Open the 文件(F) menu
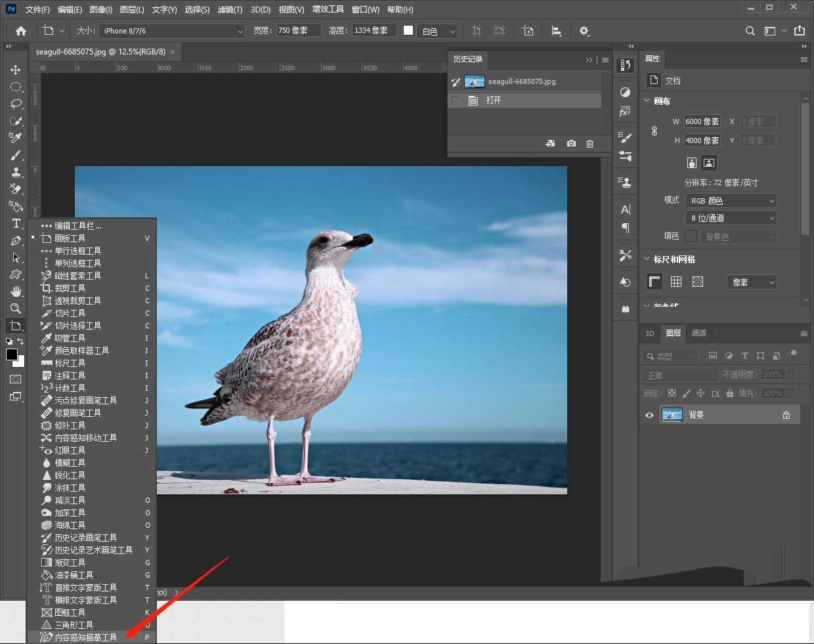The image size is (814, 644). 37,10
